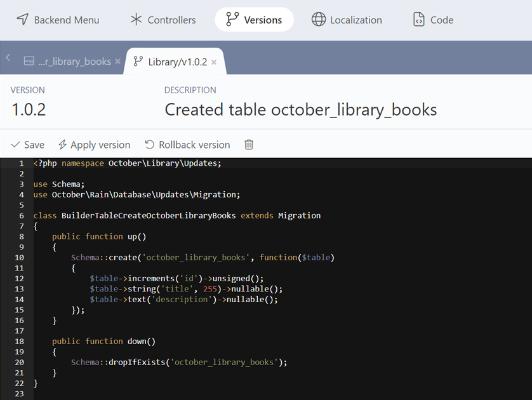Screen dimensions: 532x400
Task: Click the Schema::create line in editor
Action: [x=203, y=258]
